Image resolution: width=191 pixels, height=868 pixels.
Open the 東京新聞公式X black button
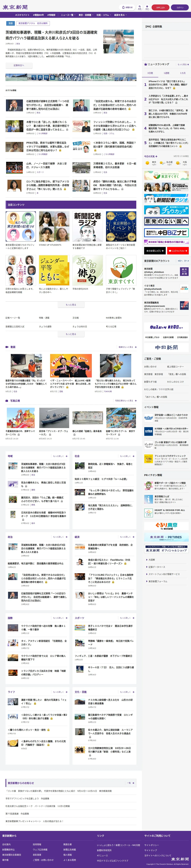click(x=155, y=251)
